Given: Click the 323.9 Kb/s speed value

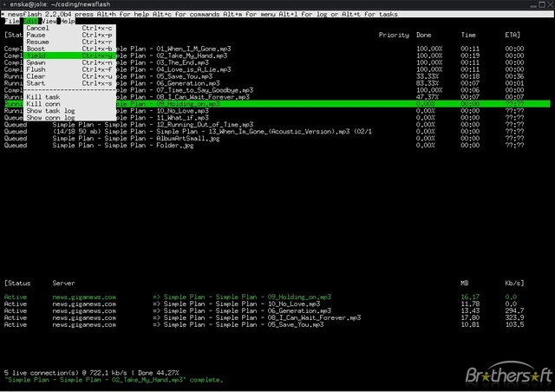Looking at the screenshot, I should (514, 317).
